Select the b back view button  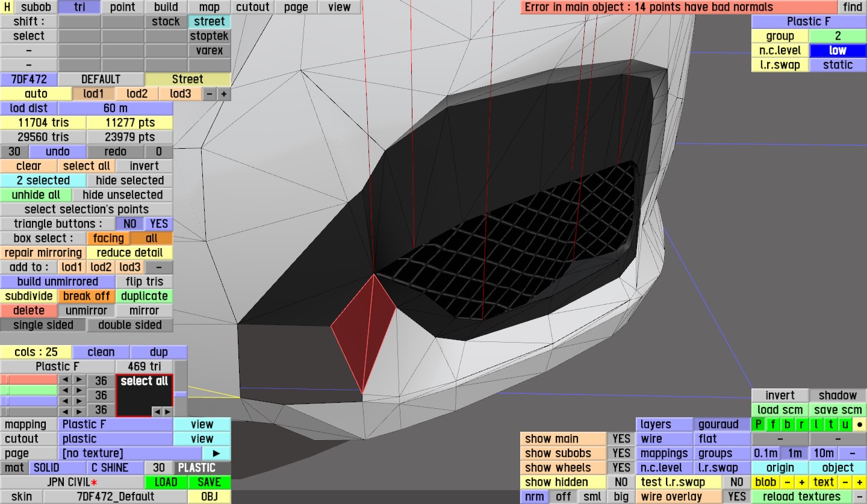pyautogui.click(x=788, y=425)
